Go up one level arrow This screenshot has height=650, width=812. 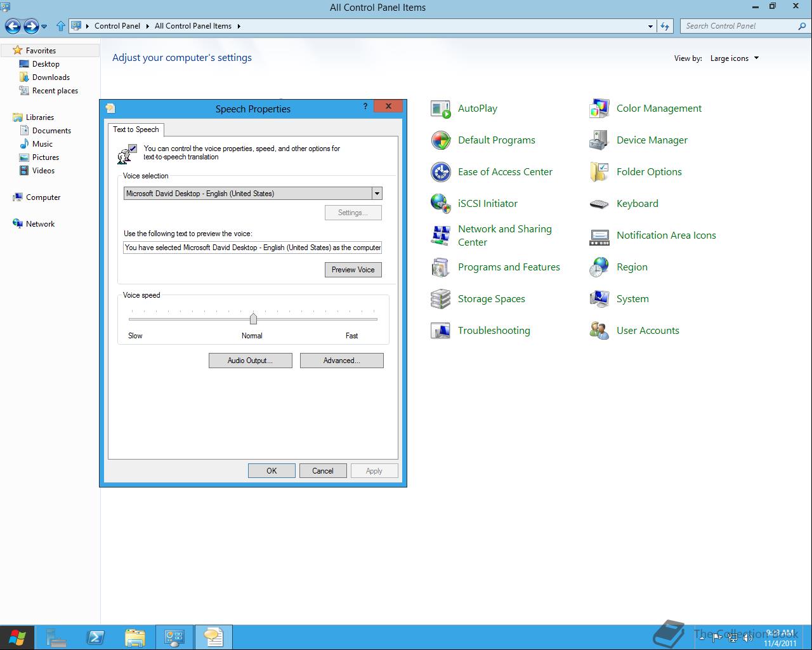(x=61, y=26)
